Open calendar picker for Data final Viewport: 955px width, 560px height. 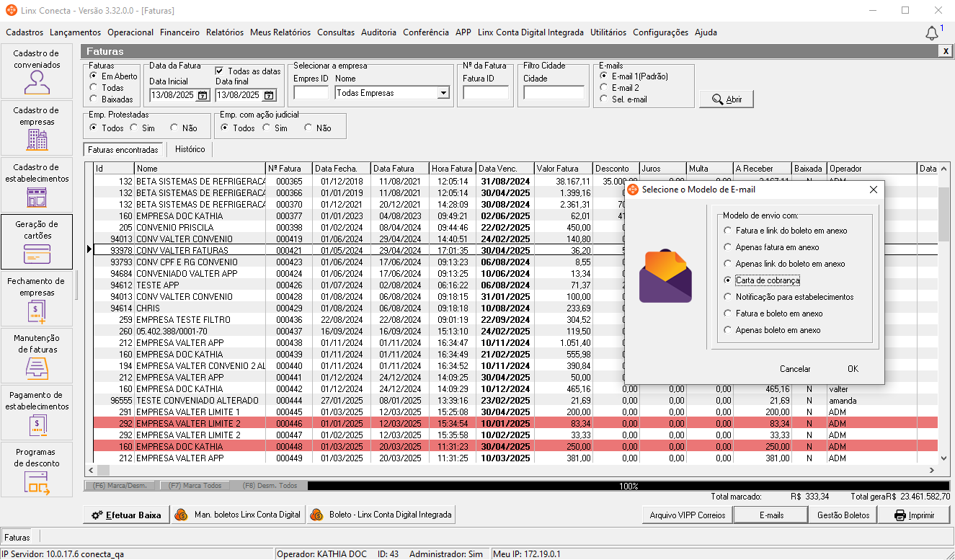coord(269,95)
